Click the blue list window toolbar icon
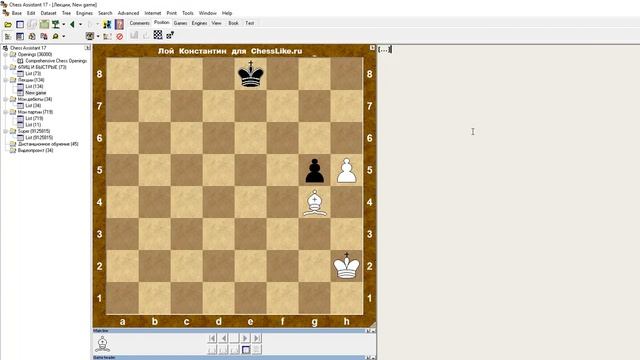640x360 pixels. point(20,24)
